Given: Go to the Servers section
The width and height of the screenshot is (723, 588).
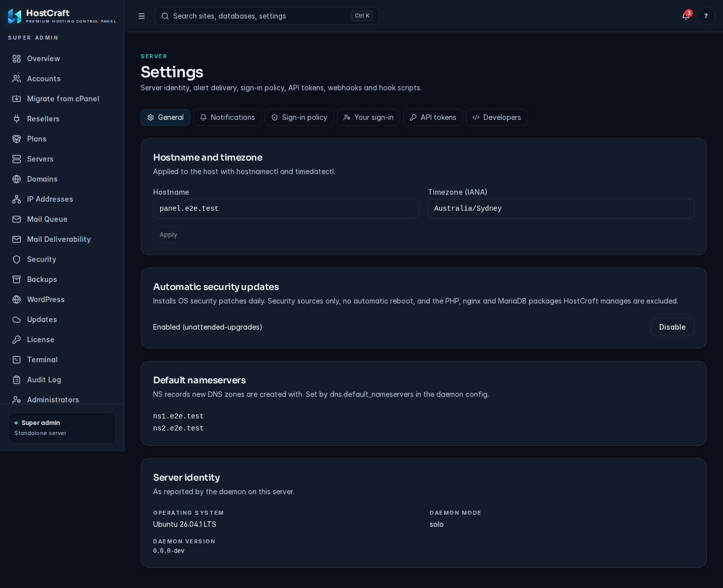Looking at the screenshot, I should [x=62, y=159].
